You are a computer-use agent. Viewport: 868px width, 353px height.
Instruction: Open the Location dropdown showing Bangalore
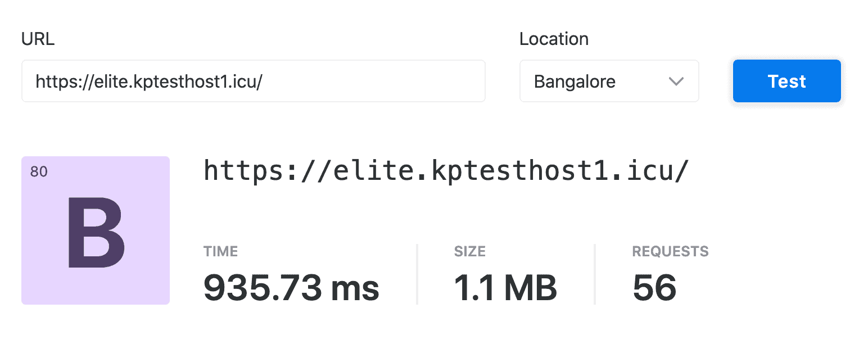608,82
